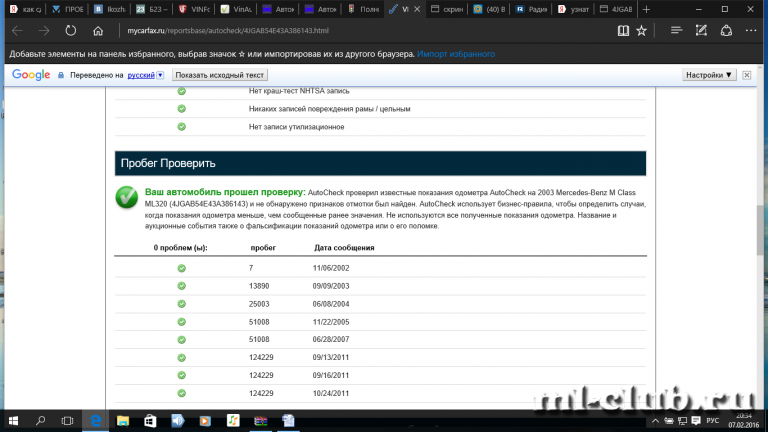Image resolution: width=768 pixels, height=432 pixels.
Task: Switch to the VINFc tab
Action: (194, 9)
